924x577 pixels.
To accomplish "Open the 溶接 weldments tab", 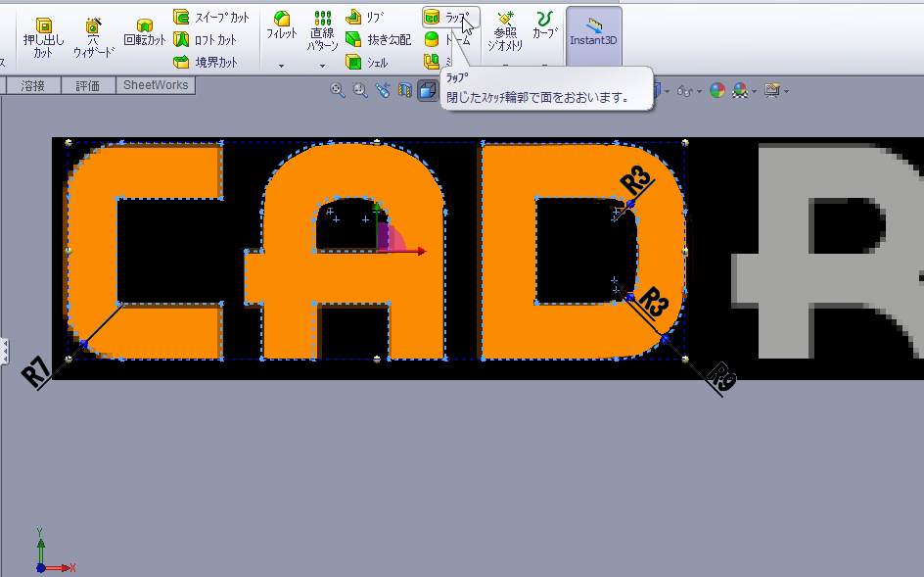I will (x=33, y=85).
